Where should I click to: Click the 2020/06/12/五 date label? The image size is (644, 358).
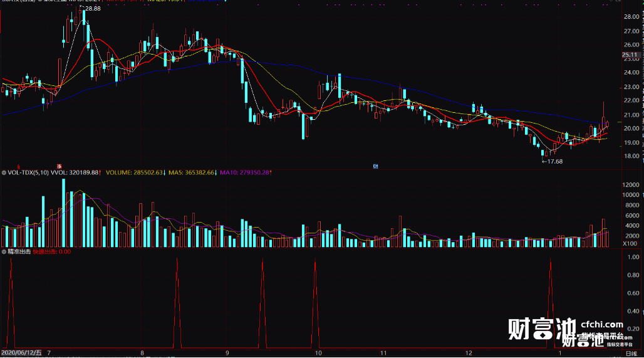[21, 352]
